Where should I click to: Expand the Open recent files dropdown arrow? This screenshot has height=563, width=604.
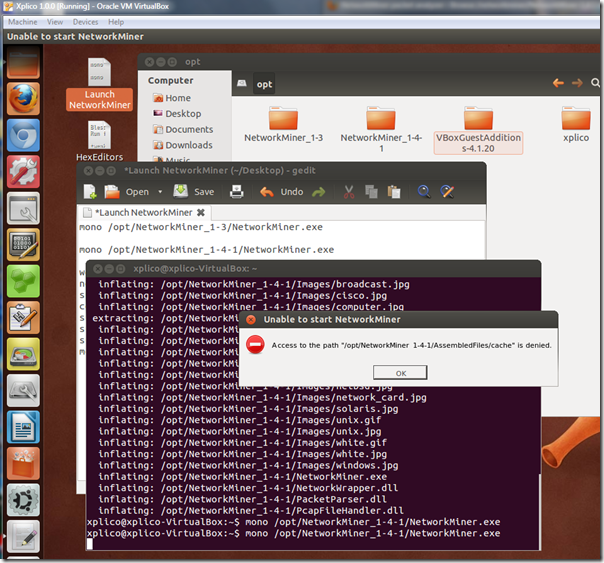pyautogui.click(x=160, y=191)
